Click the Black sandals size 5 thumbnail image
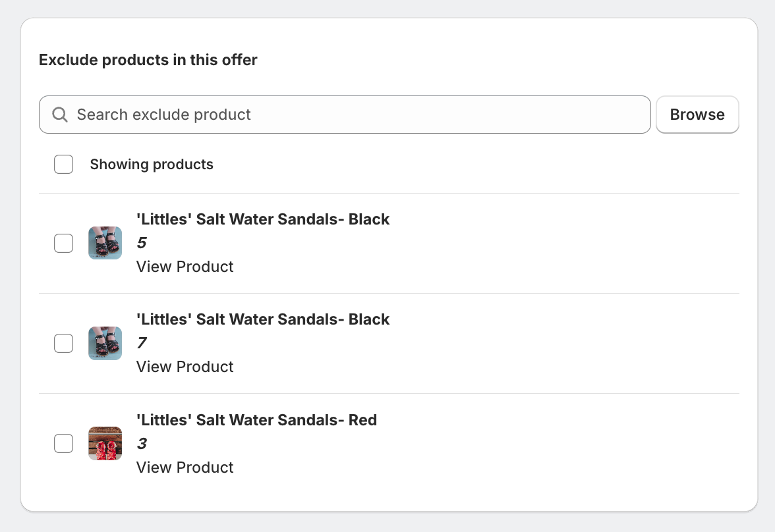Screen dimensions: 775x532 [x=105, y=243]
